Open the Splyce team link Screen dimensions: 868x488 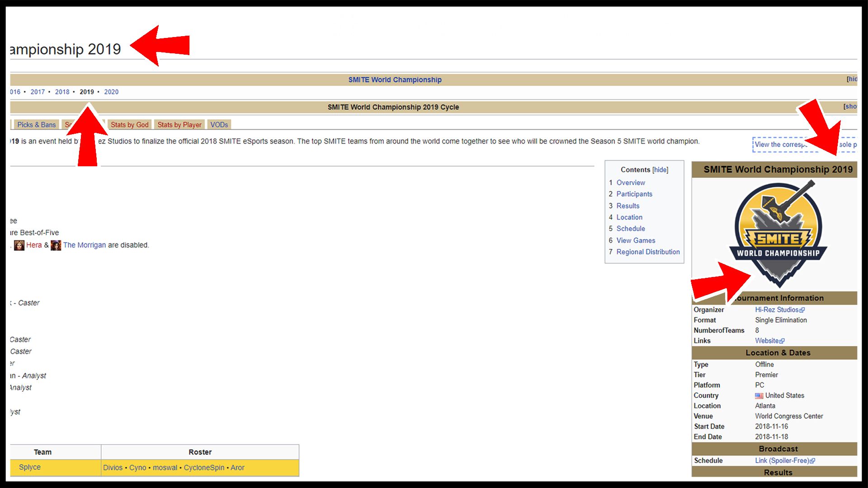pos(30,467)
